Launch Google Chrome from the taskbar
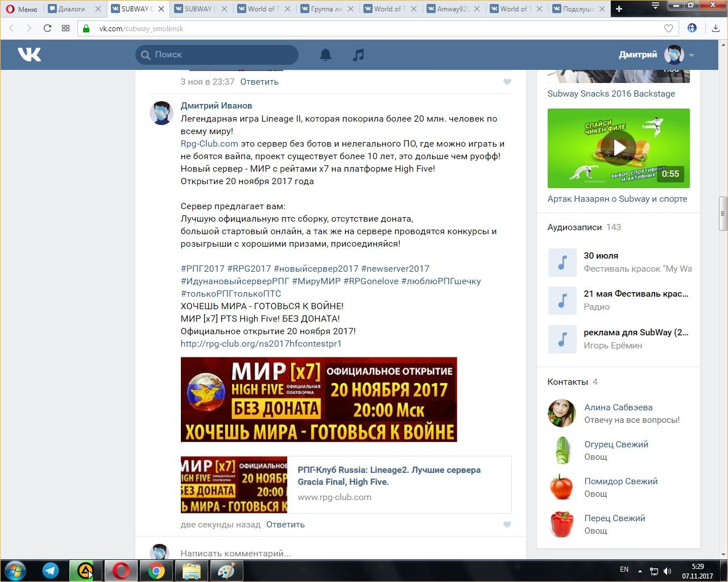Viewport: 728px width, 582px height. pos(156,571)
